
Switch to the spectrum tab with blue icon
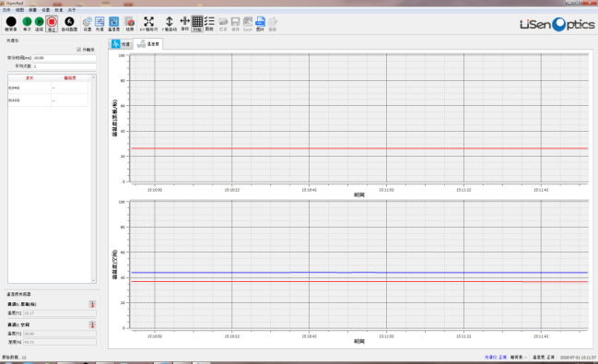point(121,44)
